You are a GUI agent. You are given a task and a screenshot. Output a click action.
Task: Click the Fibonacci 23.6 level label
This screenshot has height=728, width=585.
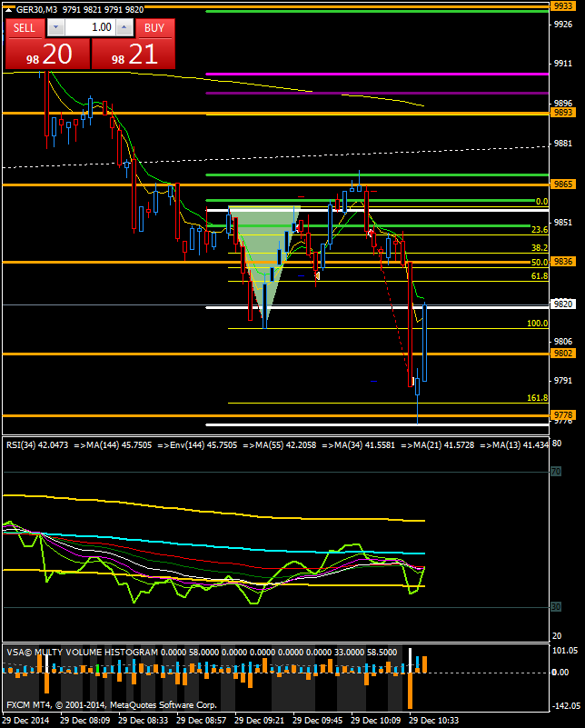pos(539,230)
